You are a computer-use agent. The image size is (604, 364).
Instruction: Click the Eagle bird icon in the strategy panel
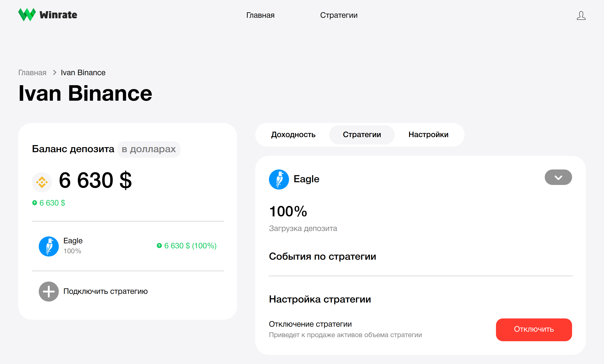(279, 179)
